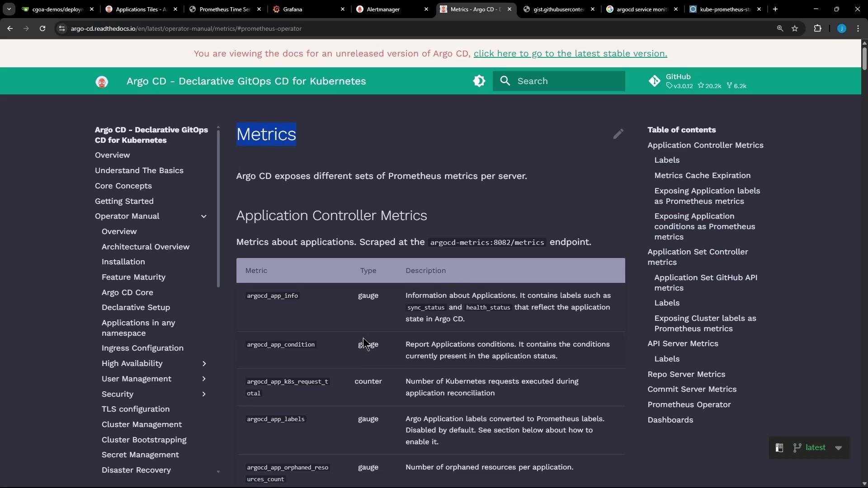This screenshot has height=488, width=868.
Task: Jump to Application Controller Metrics in contents
Action: pyautogui.click(x=705, y=145)
